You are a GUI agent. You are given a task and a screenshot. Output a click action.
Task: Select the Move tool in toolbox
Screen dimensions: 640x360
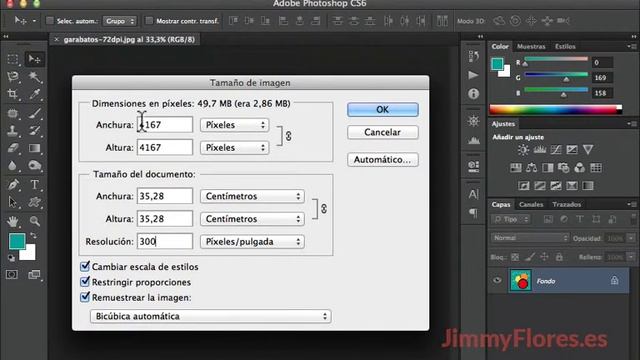(x=34, y=59)
